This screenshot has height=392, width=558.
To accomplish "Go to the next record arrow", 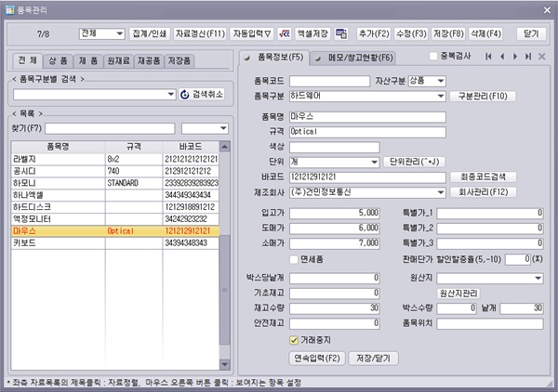I will click(517, 57).
